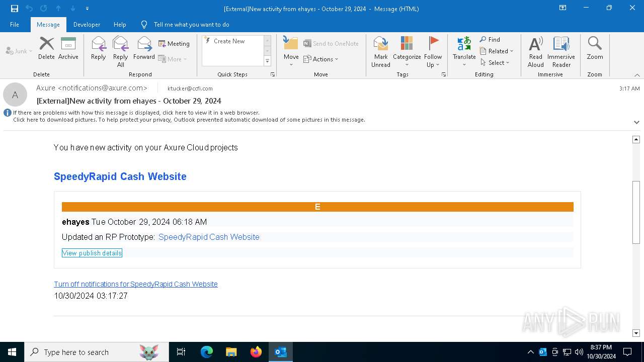Expand the Quick Steps gallery
This screenshot has width=644, height=362.
(267, 61)
